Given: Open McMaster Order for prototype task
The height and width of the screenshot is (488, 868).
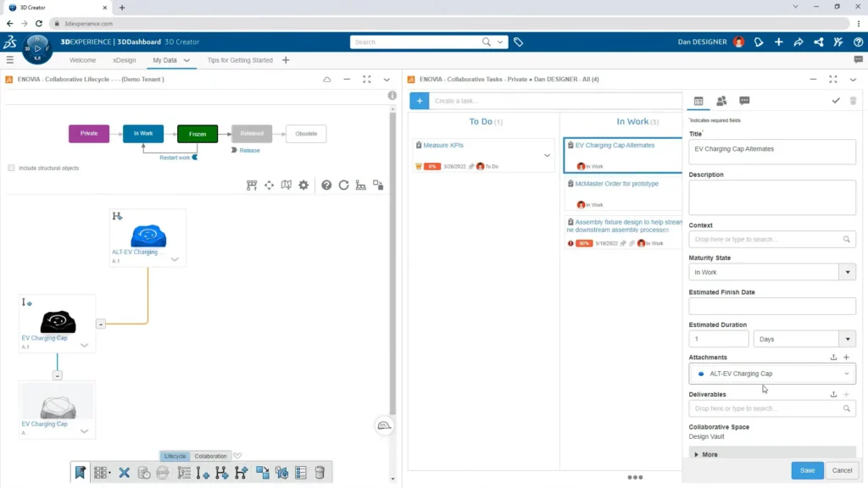Looking at the screenshot, I should (617, 184).
